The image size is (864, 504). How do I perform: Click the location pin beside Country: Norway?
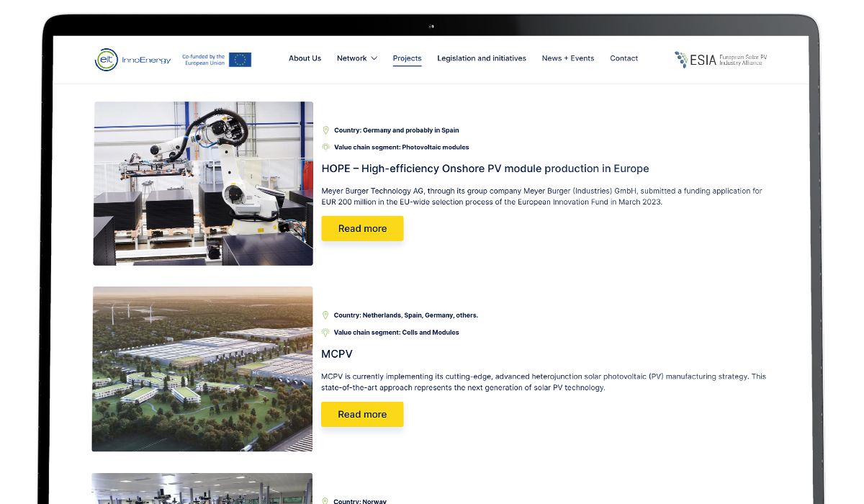tap(325, 500)
